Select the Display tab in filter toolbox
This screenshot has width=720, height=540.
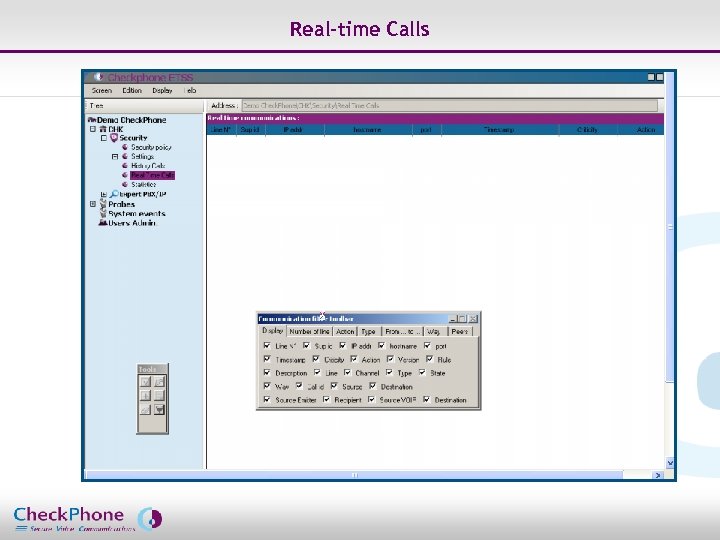click(x=272, y=331)
